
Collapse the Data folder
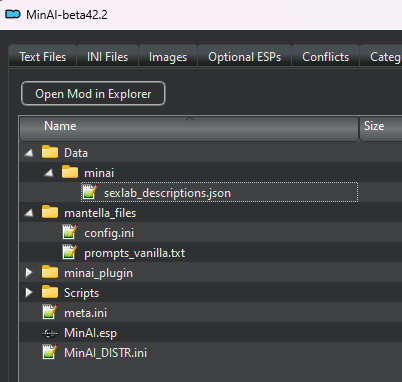[29, 153]
